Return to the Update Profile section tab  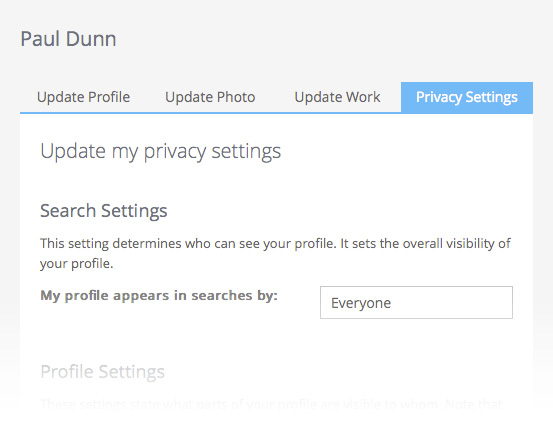click(x=83, y=97)
